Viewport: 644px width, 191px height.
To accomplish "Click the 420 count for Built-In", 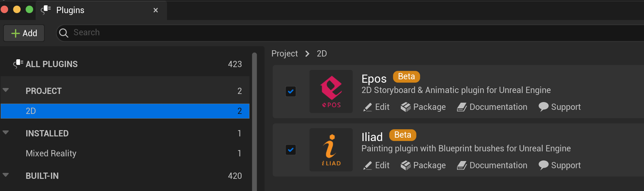I will point(235,176).
